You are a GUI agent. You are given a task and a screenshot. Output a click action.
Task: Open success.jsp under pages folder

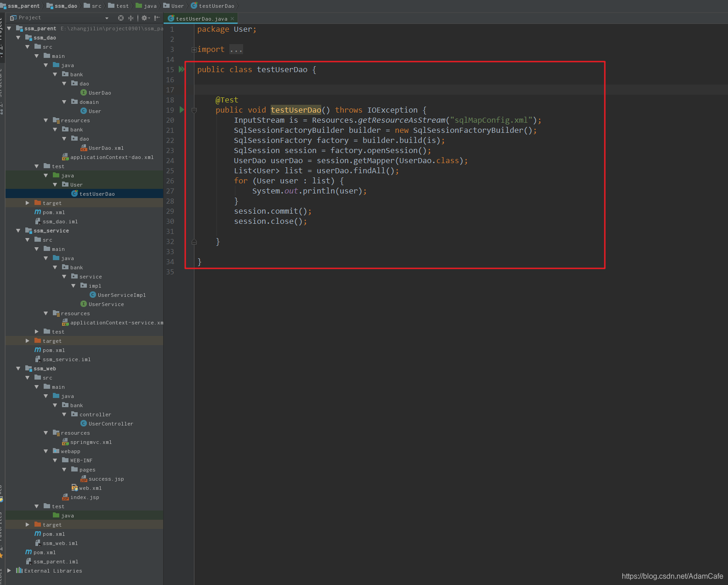[x=102, y=479]
